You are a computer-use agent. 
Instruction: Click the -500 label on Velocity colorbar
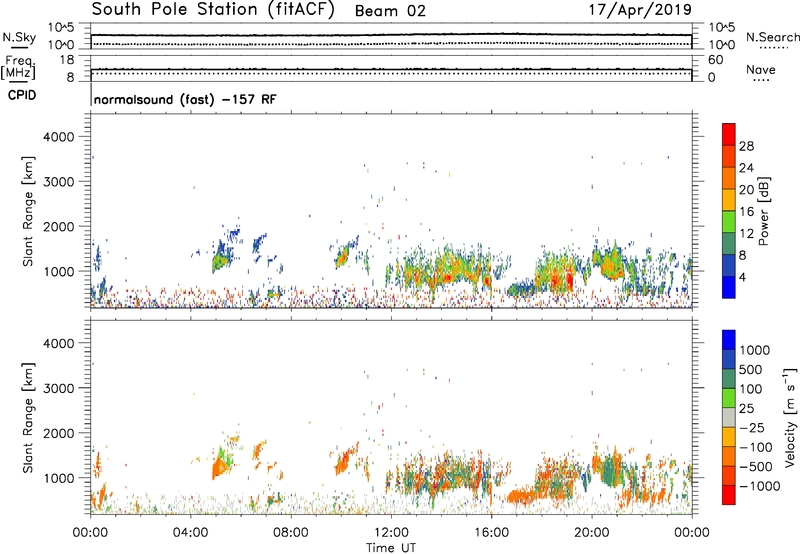click(756, 467)
